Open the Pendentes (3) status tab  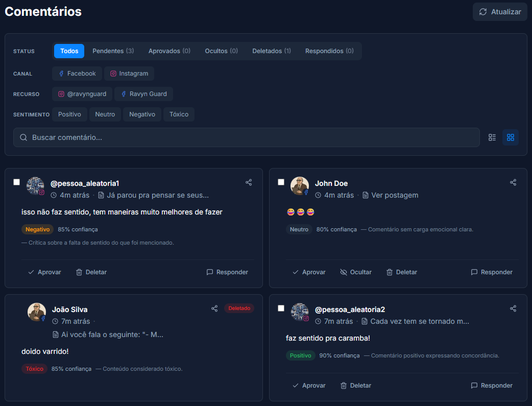(113, 51)
